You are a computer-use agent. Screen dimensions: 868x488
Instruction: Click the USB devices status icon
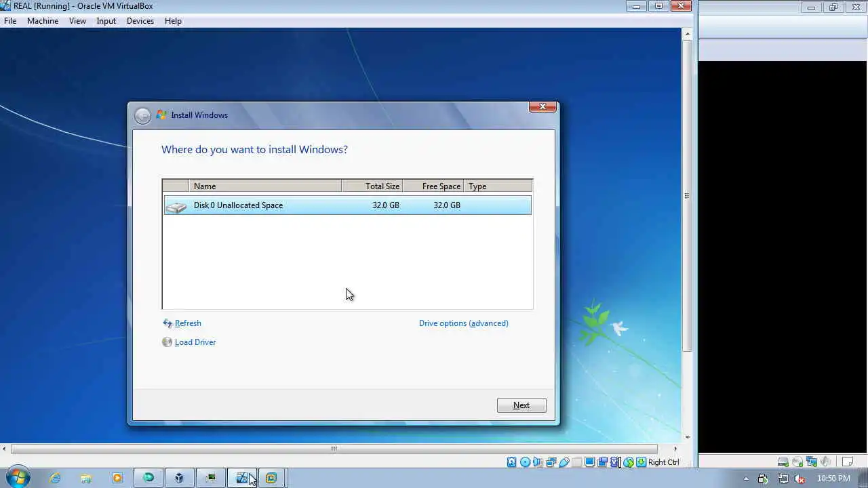coord(564,462)
